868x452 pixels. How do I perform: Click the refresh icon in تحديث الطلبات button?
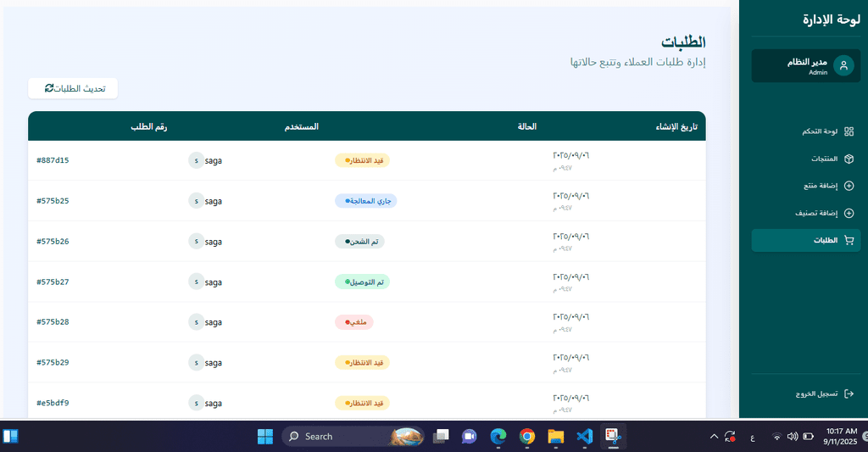[x=49, y=88]
